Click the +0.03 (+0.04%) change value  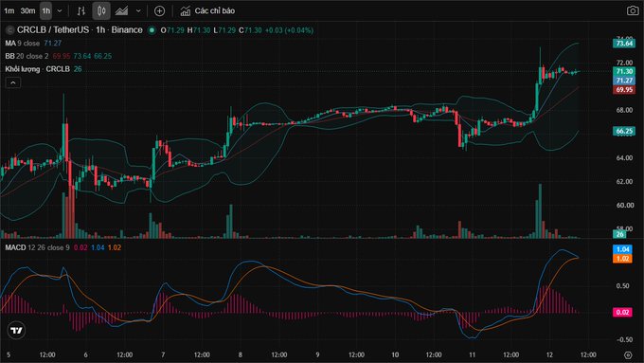tap(289, 30)
